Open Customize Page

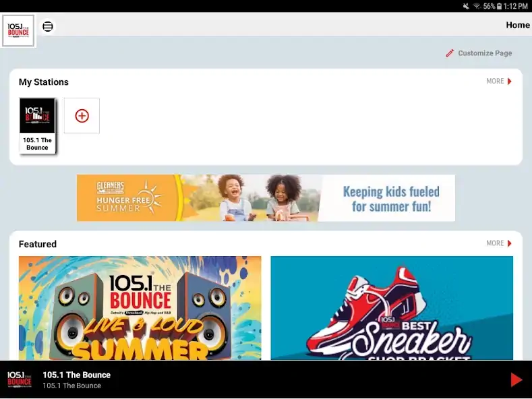479,53
